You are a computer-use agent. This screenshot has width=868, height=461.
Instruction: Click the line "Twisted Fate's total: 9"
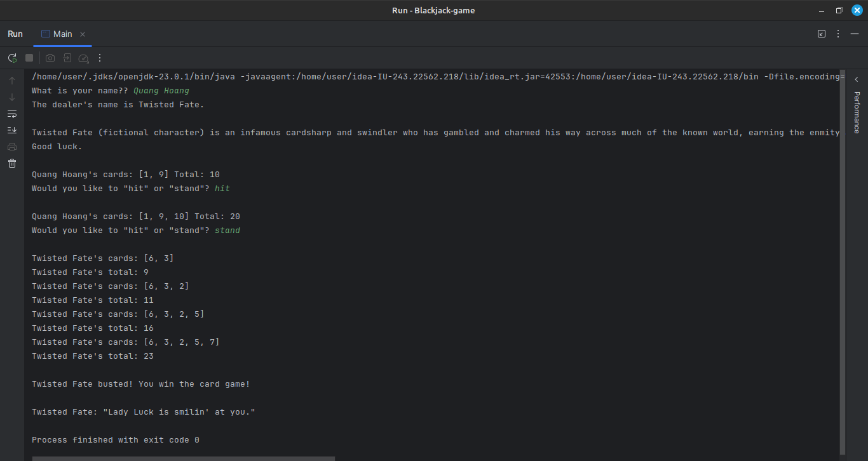click(x=90, y=272)
